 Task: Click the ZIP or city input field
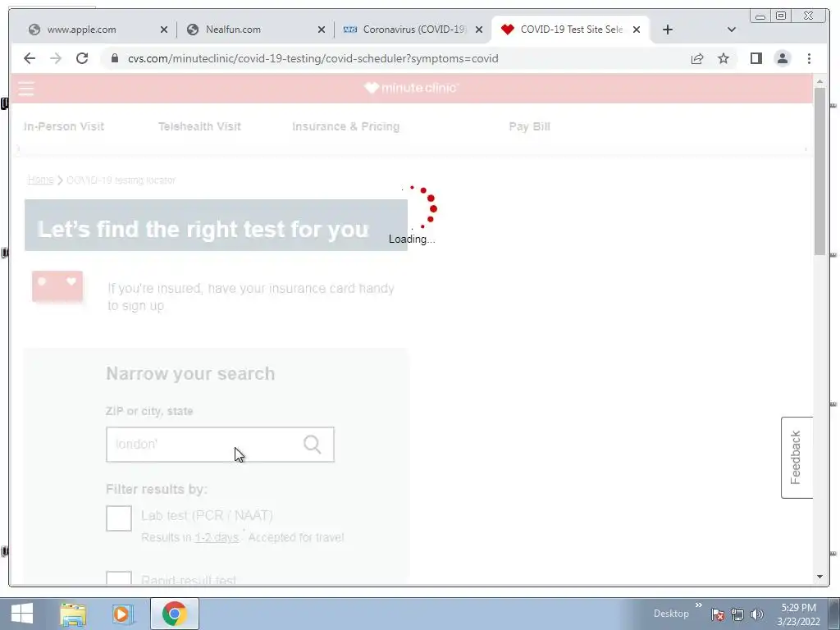pos(220,444)
